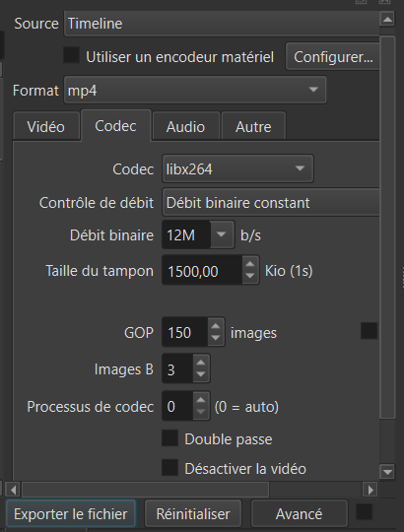Increase Taille du tampon value
The image size is (404, 532).
(250, 264)
